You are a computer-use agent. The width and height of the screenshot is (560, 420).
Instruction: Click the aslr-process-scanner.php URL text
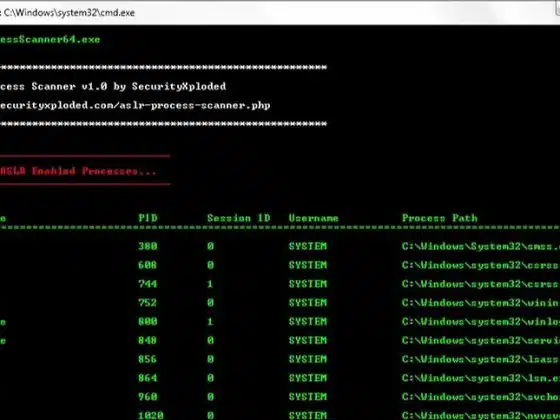click(x=135, y=106)
